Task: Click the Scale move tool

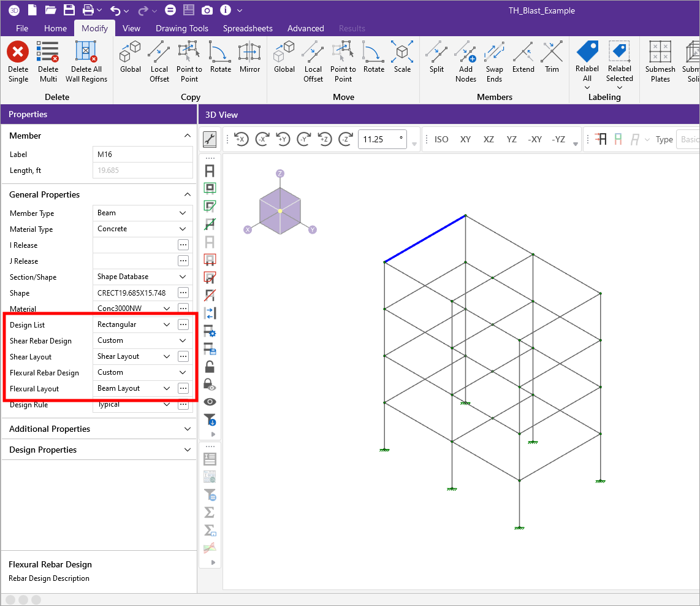Action: click(x=402, y=53)
